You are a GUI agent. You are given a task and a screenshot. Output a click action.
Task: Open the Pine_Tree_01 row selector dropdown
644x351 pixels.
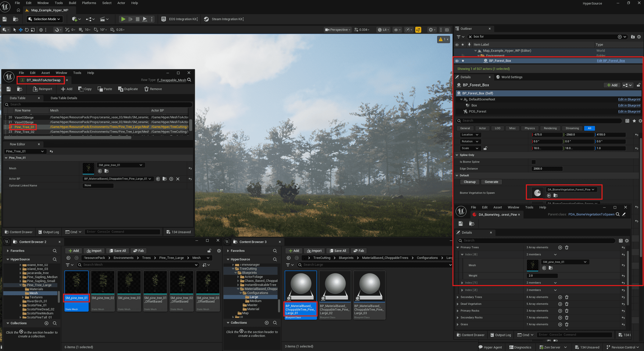point(25,151)
